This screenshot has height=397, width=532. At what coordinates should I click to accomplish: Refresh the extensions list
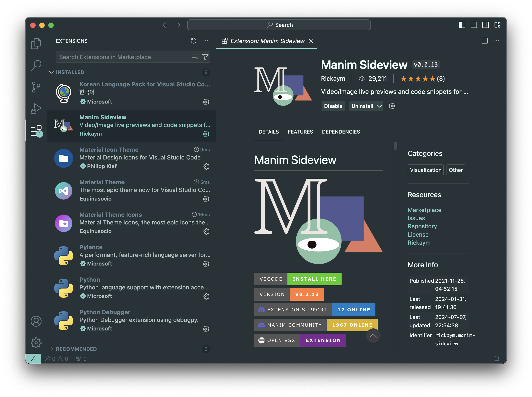[x=194, y=41]
